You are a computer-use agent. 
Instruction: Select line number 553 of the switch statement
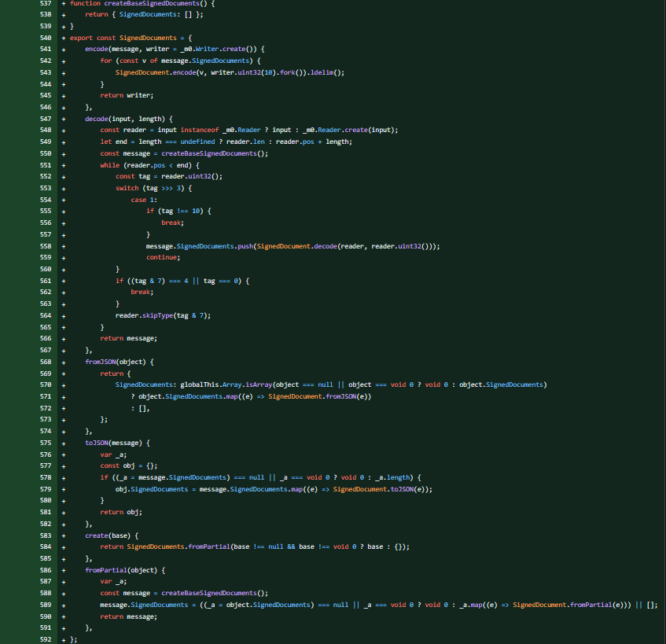coord(46,188)
